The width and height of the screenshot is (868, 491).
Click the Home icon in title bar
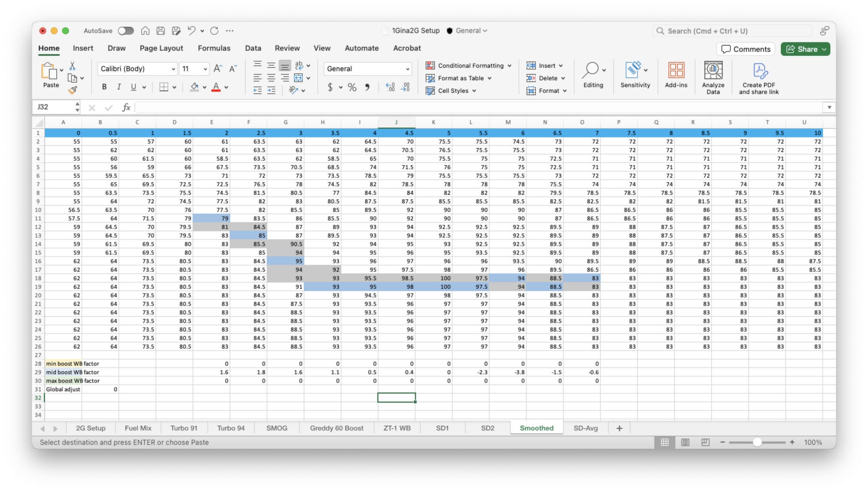pyautogui.click(x=145, y=31)
